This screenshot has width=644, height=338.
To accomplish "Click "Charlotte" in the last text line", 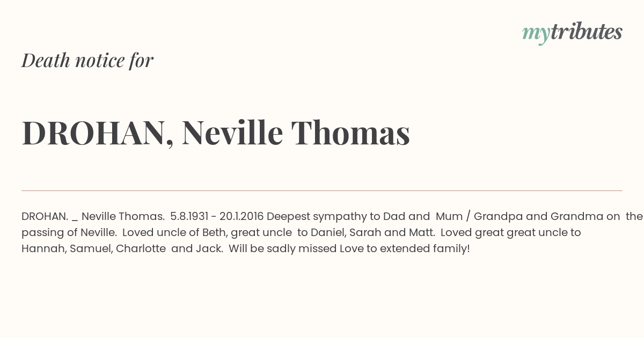I will [x=141, y=248].
